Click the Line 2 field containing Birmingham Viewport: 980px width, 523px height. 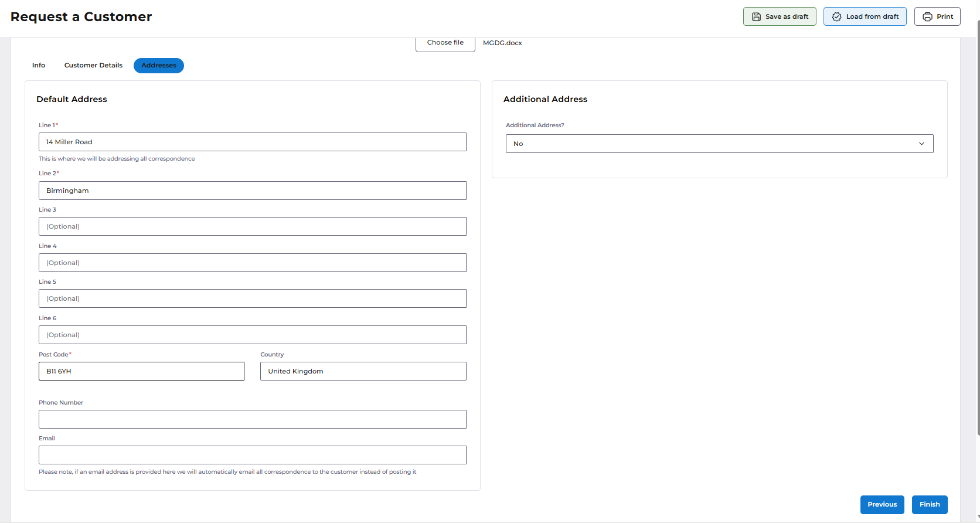(253, 191)
